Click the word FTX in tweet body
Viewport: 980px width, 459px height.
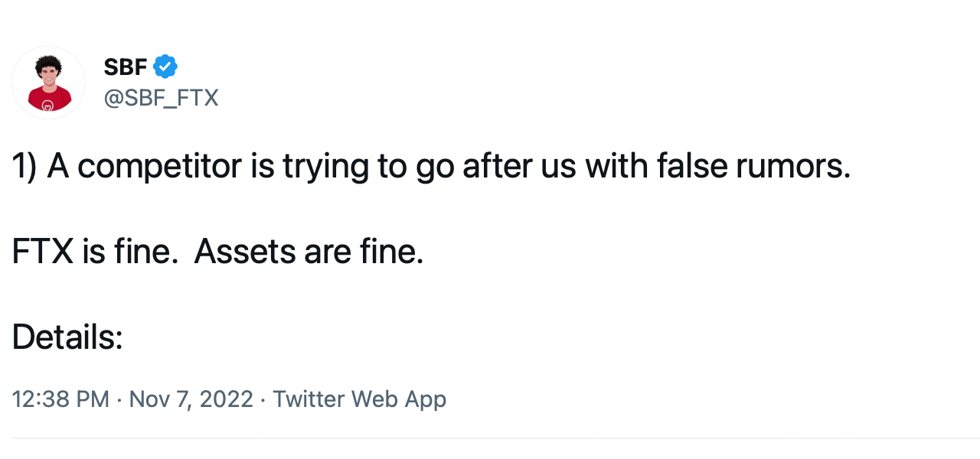(x=43, y=252)
